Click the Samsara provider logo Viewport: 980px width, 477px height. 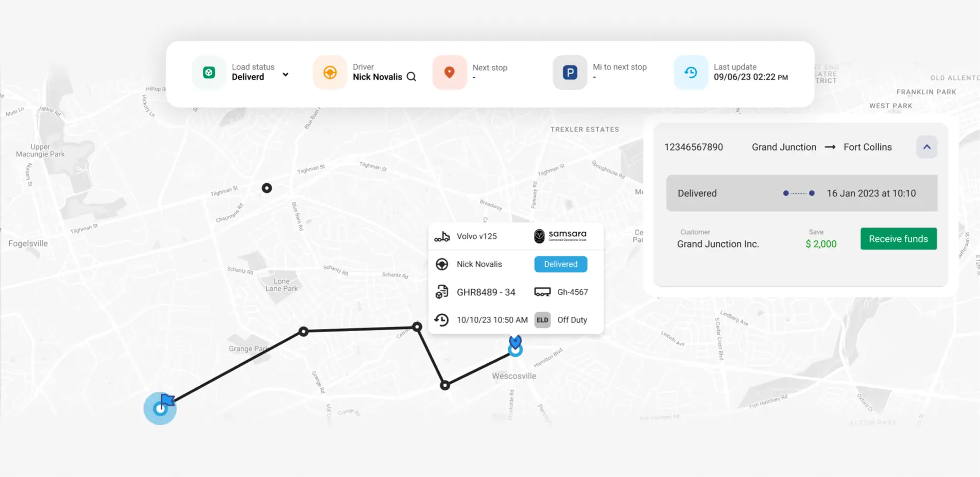click(x=560, y=236)
